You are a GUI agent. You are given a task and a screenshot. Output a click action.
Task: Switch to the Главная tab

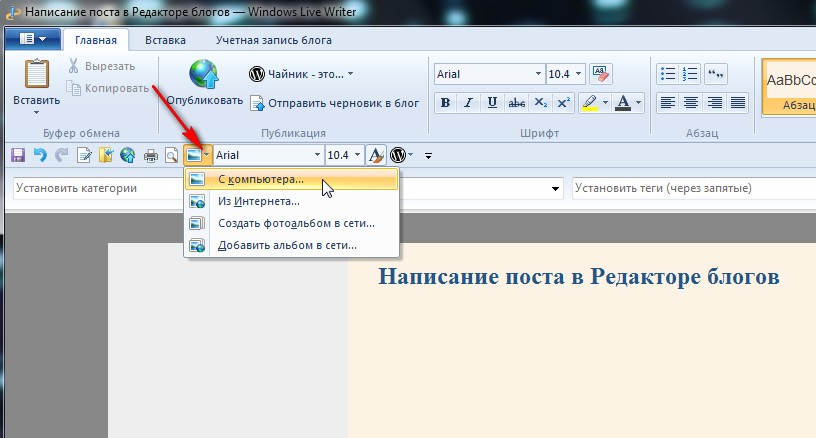(x=96, y=40)
